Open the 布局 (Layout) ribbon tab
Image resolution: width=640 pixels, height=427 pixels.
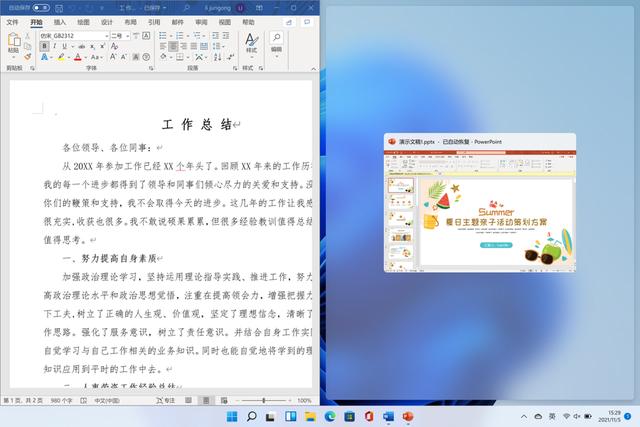click(131, 21)
